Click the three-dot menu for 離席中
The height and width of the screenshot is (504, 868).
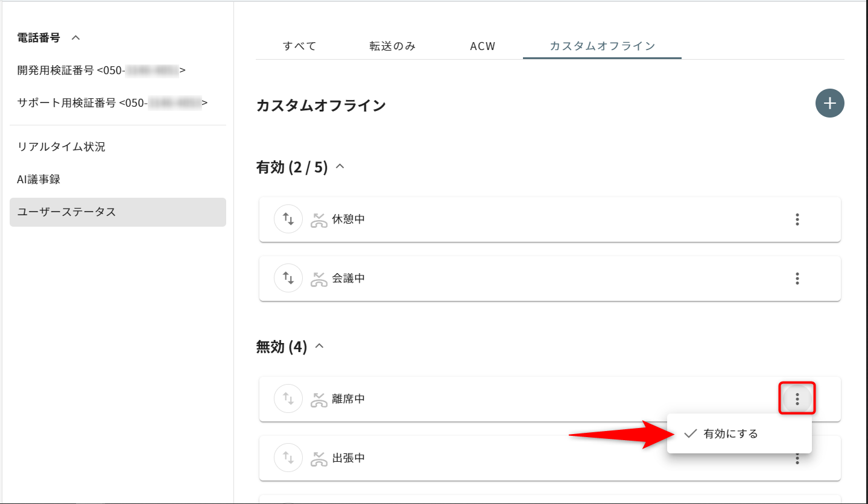[797, 398]
